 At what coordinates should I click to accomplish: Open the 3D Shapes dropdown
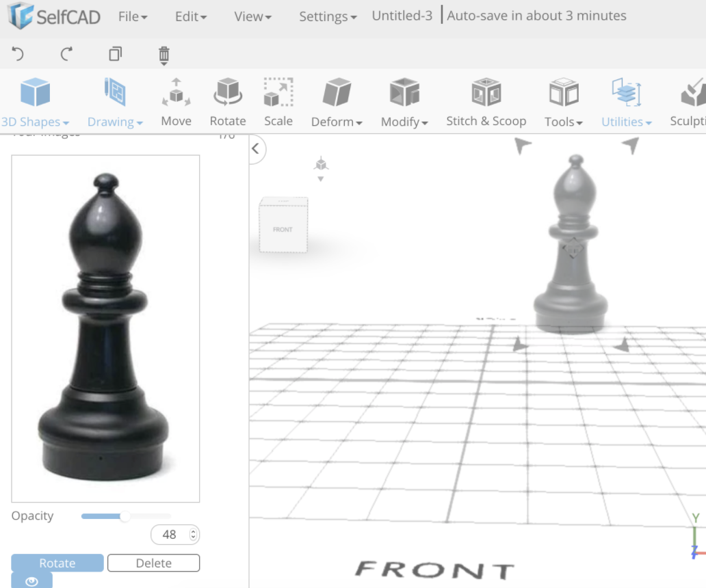(x=35, y=103)
